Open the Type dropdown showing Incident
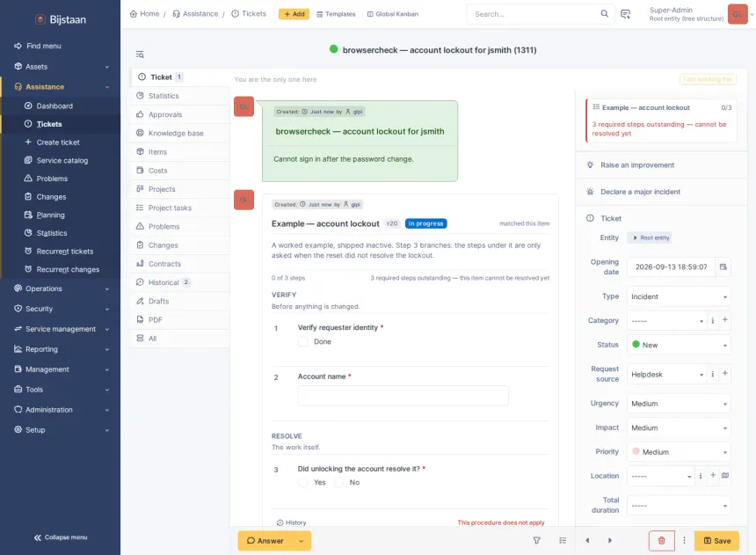This screenshot has width=756, height=555. point(679,296)
